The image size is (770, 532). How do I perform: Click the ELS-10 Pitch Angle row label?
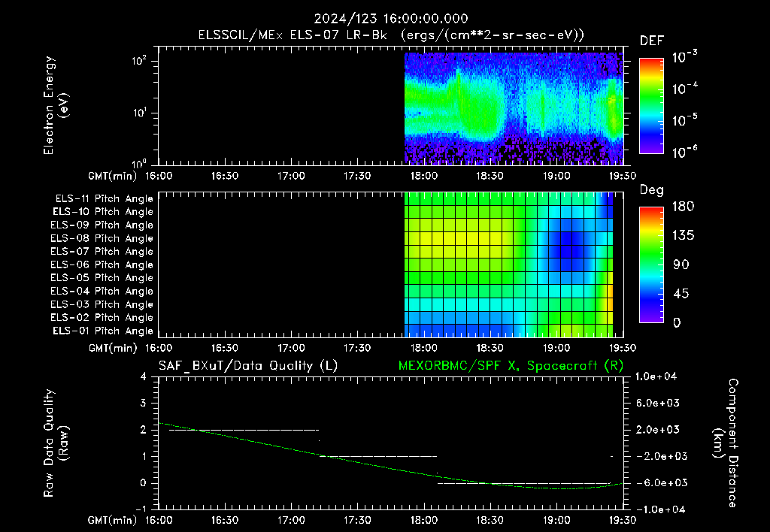[103, 212]
